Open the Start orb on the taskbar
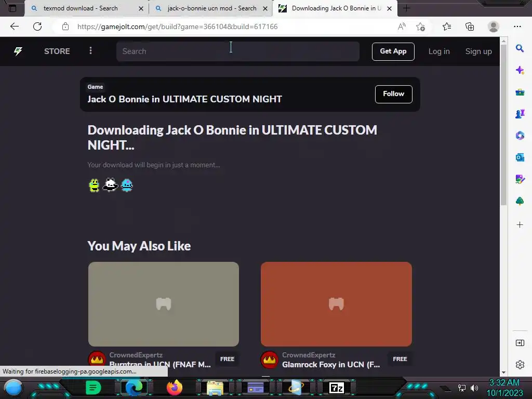 (x=14, y=388)
